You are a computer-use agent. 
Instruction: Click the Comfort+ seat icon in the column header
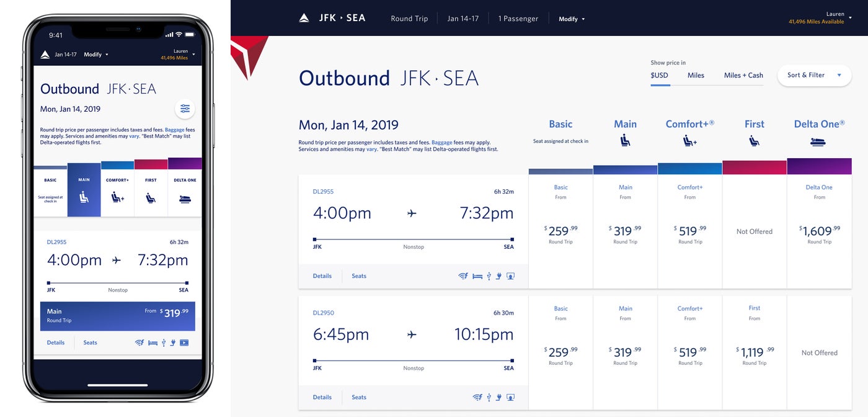pyautogui.click(x=689, y=141)
